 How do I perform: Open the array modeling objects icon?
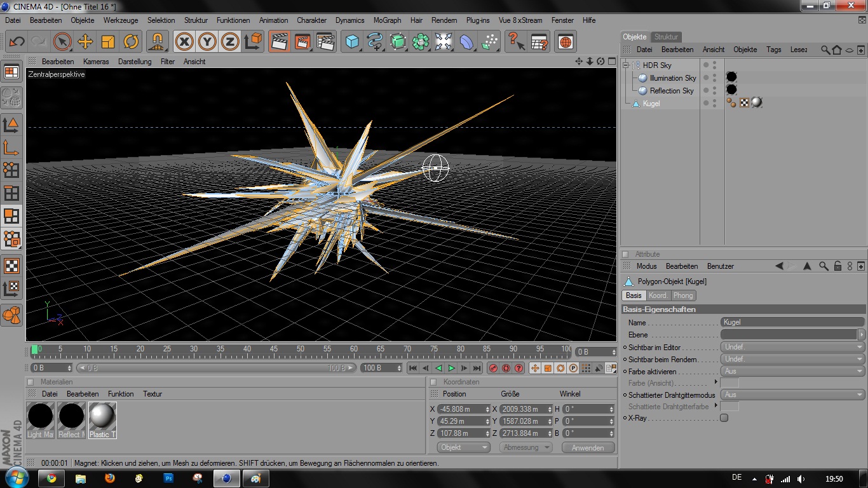tap(421, 42)
